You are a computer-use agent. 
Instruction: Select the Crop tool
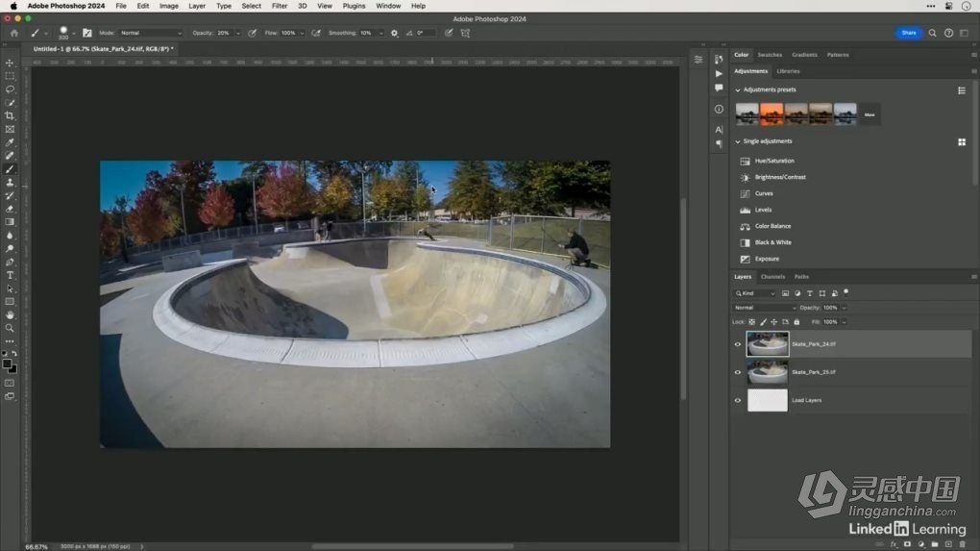[10, 116]
